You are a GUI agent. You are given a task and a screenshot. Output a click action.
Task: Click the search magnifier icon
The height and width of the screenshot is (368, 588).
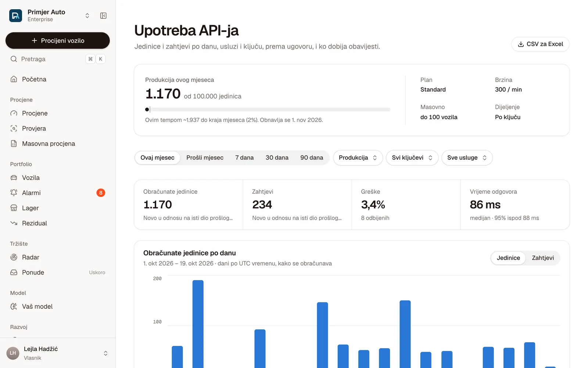click(x=14, y=59)
